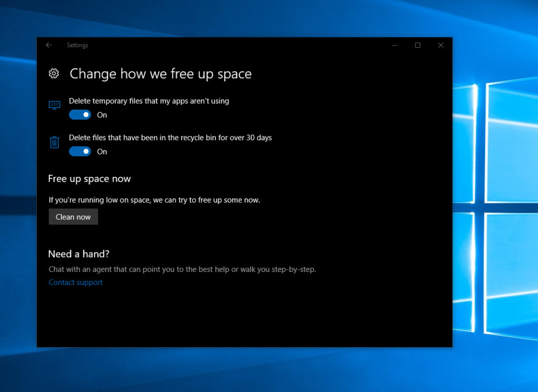
Task: Disable deleting temporary files my apps aren't using
Action: tap(80, 114)
